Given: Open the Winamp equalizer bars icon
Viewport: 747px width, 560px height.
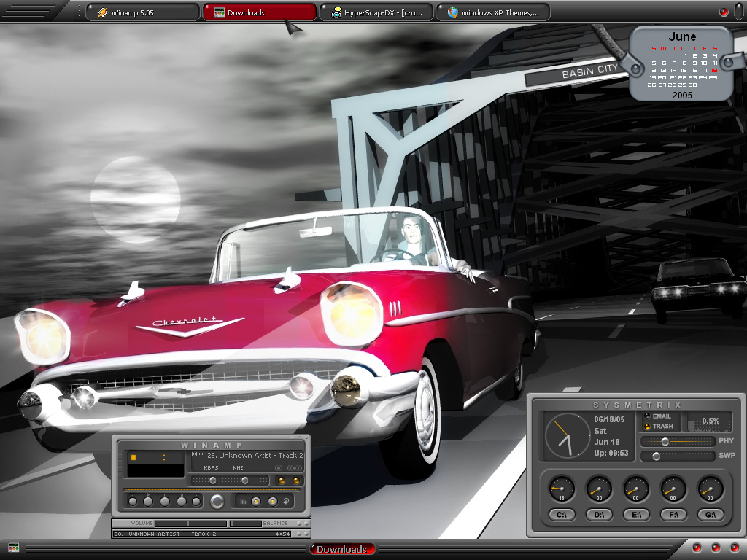Looking at the screenshot, I should point(243,502).
